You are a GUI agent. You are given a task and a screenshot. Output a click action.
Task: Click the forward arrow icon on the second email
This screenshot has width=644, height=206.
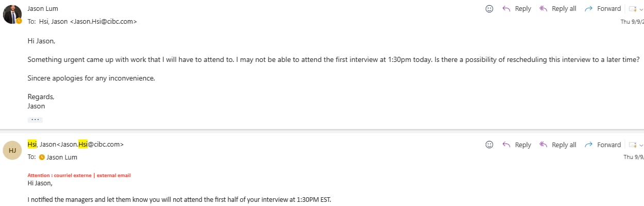tap(589, 145)
